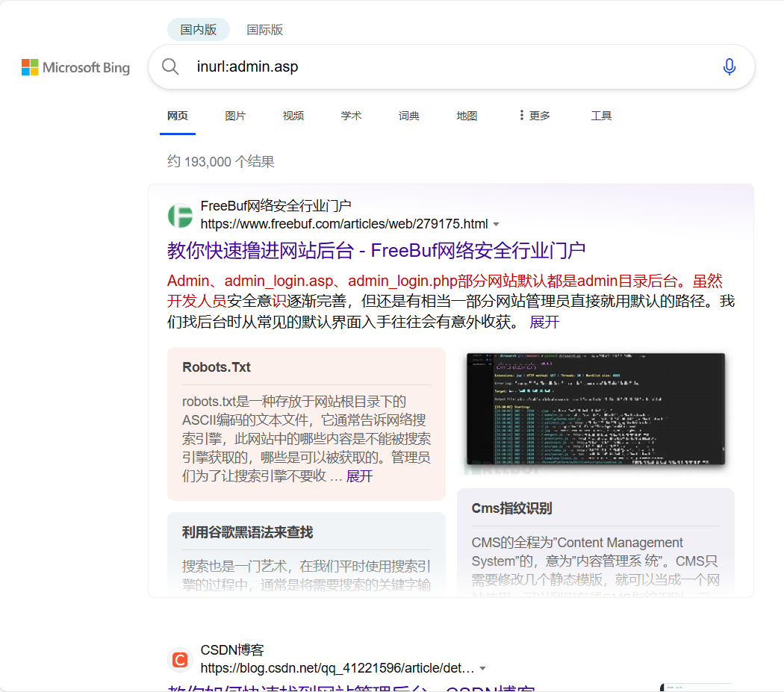
Task: Select the 地图 search tab
Action: point(467,116)
